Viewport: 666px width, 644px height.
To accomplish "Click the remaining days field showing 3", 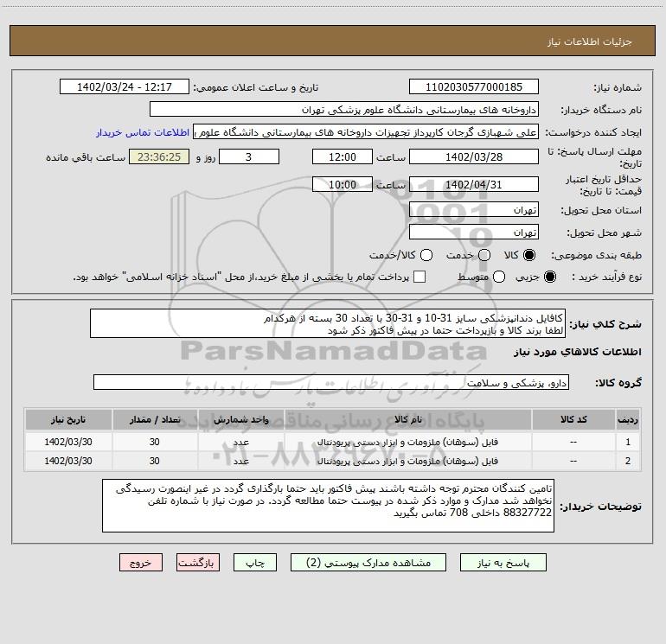I will (249, 156).
